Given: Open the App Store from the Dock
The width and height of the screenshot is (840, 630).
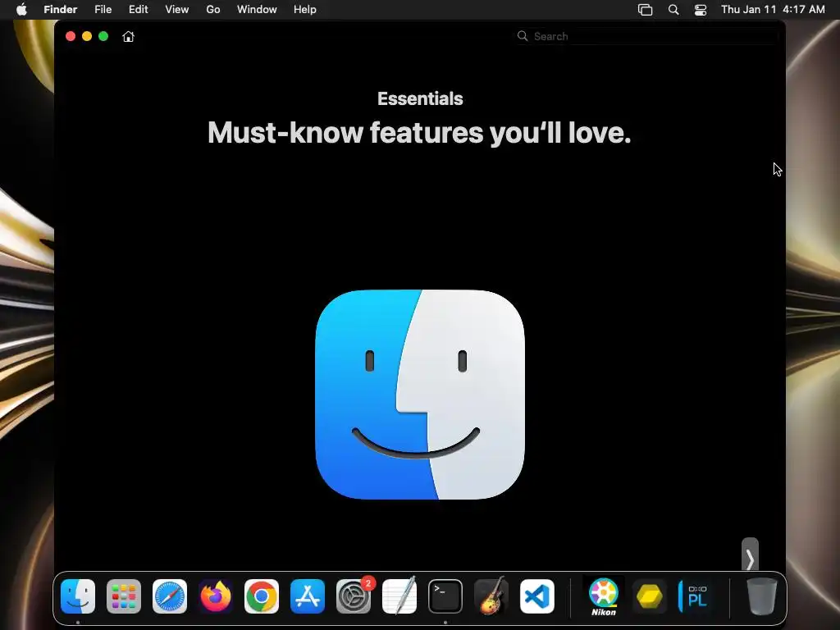Looking at the screenshot, I should 308,596.
